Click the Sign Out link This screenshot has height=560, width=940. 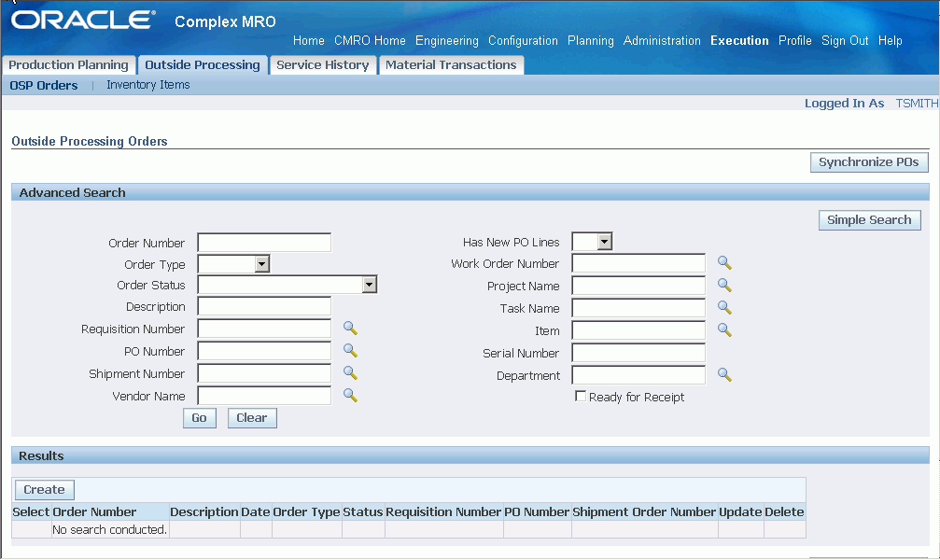click(x=845, y=41)
